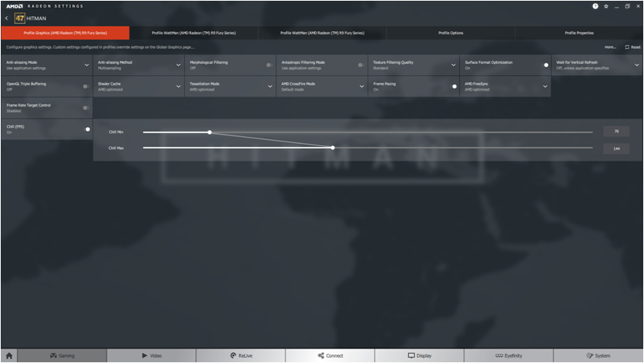
Task: Minimize the Radeon Settings window
Action: click(617, 6)
